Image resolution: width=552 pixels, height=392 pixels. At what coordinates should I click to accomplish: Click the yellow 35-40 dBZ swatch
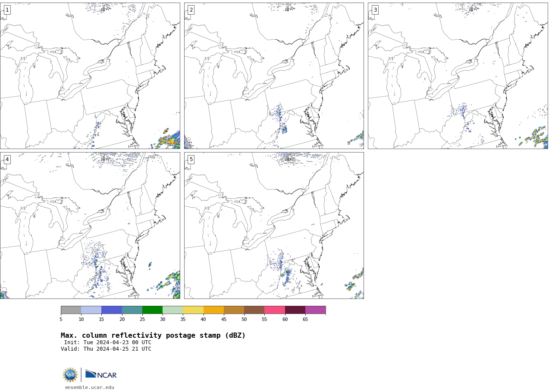193,310
